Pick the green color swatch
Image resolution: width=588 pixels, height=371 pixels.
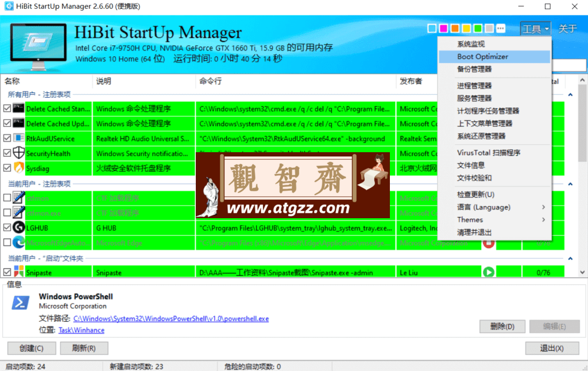click(478, 29)
